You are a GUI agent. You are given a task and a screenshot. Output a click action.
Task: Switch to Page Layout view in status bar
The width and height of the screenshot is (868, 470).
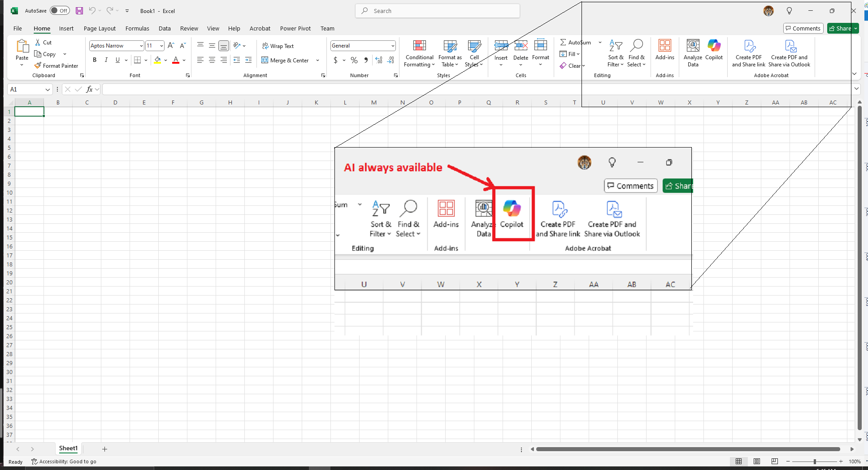click(x=757, y=461)
